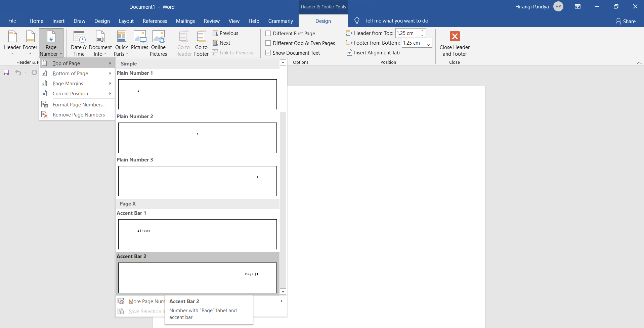Switch to the Home tab
The width and height of the screenshot is (644, 328).
tap(36, 21)
